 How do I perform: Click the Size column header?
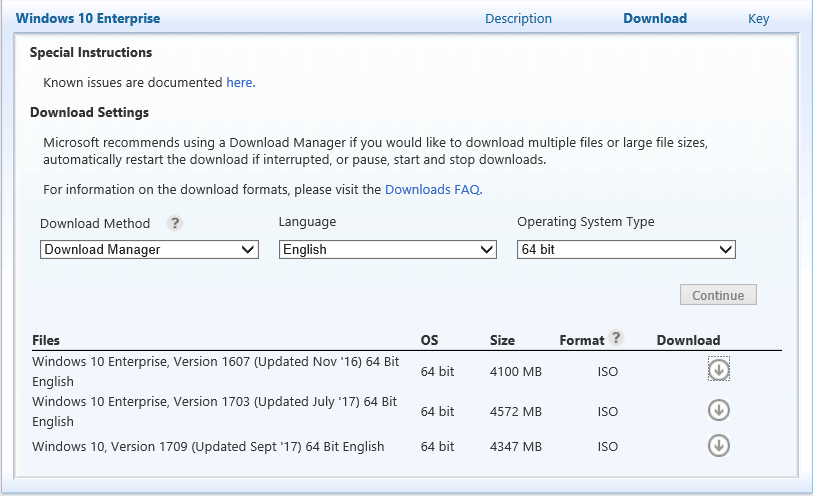pyautogui.click(x=502, y=341)
